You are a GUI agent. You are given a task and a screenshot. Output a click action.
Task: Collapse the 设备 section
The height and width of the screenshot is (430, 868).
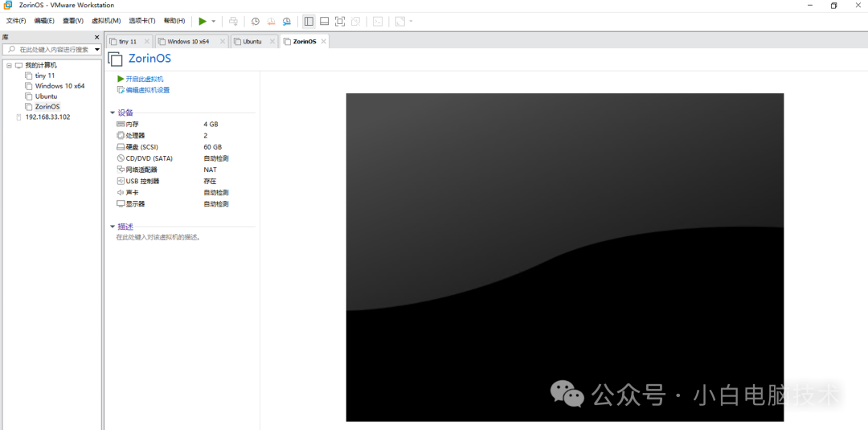coord(113,113)
